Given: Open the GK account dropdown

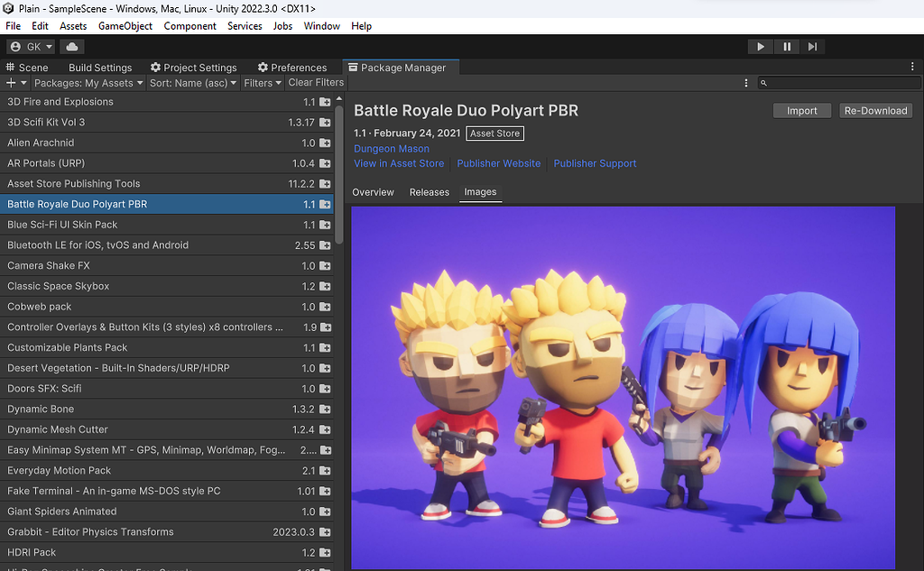Looking at the screenshot, I should coord(32,46).
